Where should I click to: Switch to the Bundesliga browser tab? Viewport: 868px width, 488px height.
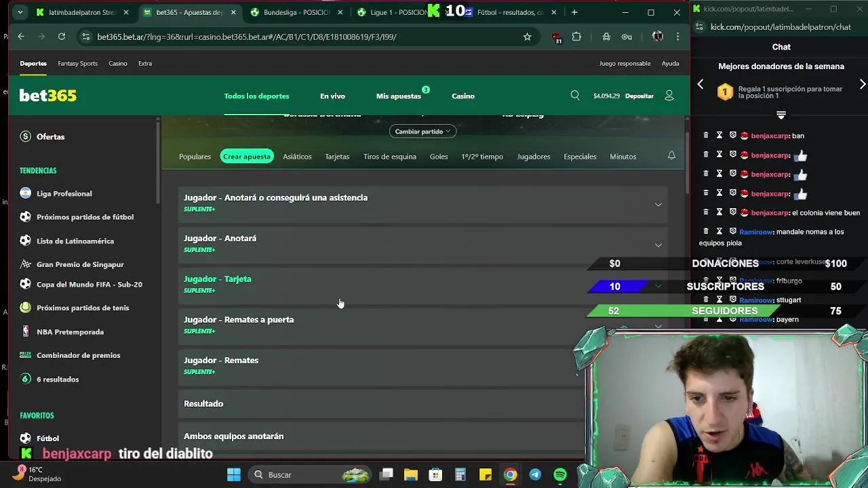pyautogui.click(x=296, y=12)
